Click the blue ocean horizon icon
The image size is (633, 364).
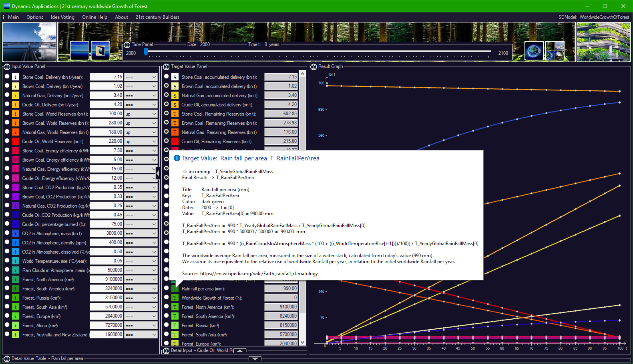[x=80, y=50]
